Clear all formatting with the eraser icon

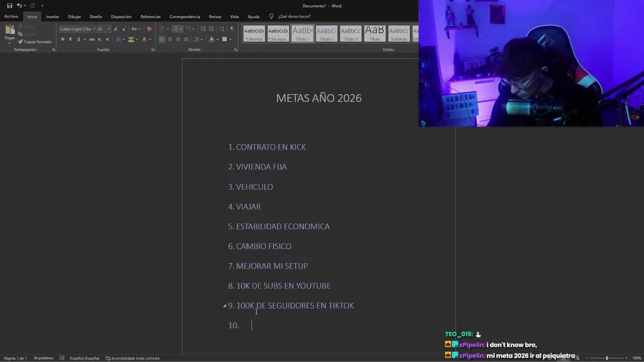point(149,29)
